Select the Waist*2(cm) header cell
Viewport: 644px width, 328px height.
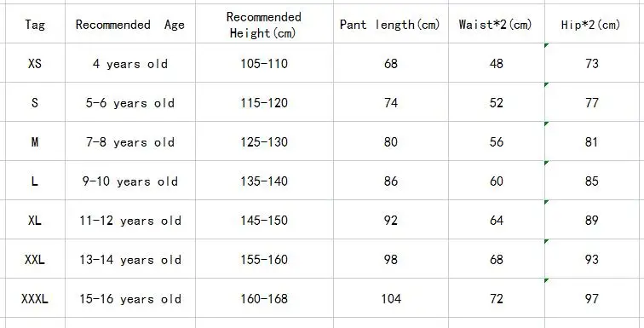coord(496,24)
